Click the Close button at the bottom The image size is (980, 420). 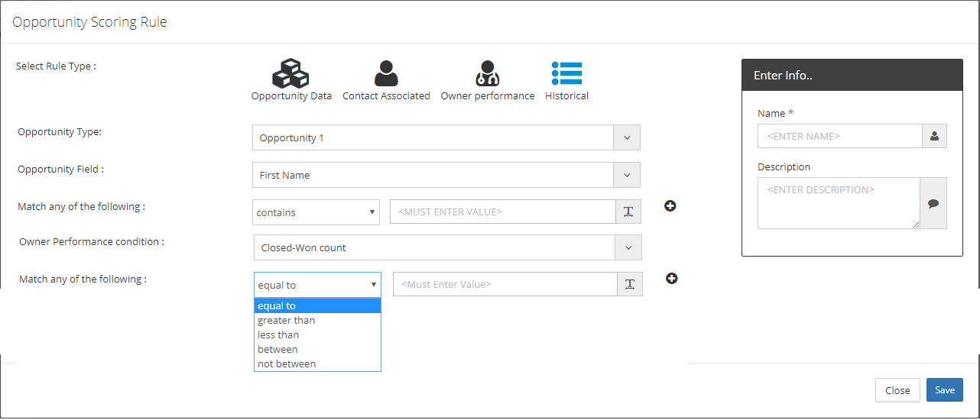click(897, 390)
